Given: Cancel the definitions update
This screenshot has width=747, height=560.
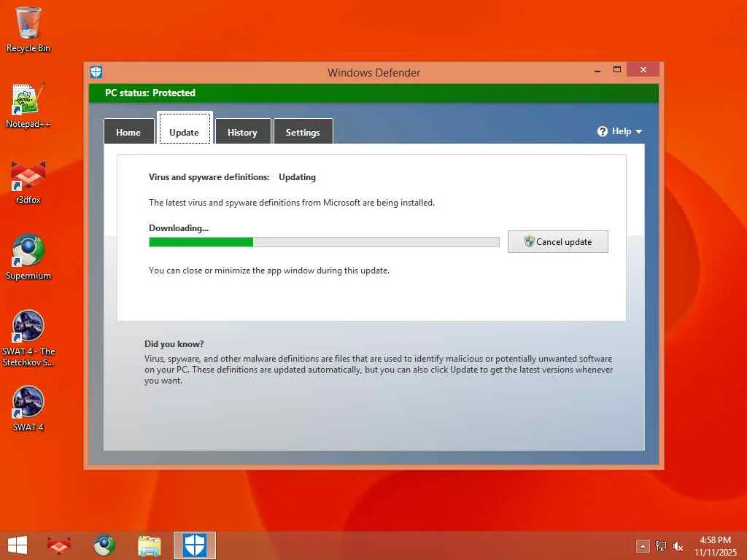Looking at the screenshot, I should [x=558, y=242].
